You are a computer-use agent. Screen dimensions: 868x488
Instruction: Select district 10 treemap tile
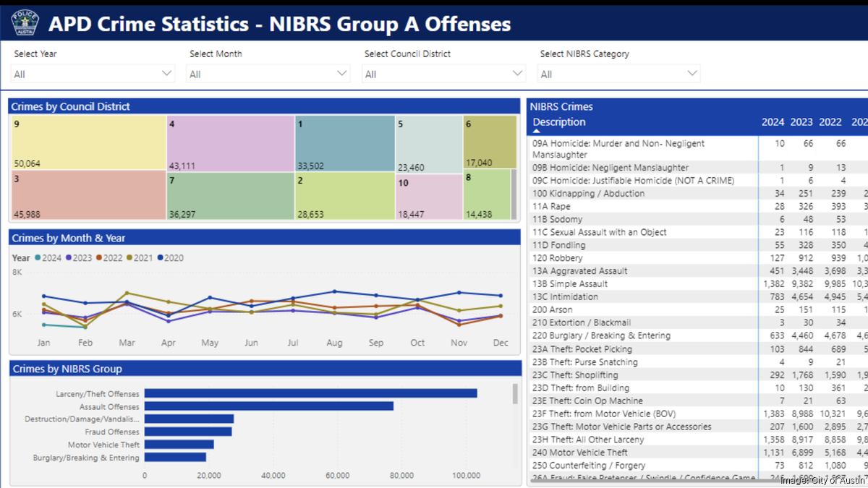(x=429, y=197)
